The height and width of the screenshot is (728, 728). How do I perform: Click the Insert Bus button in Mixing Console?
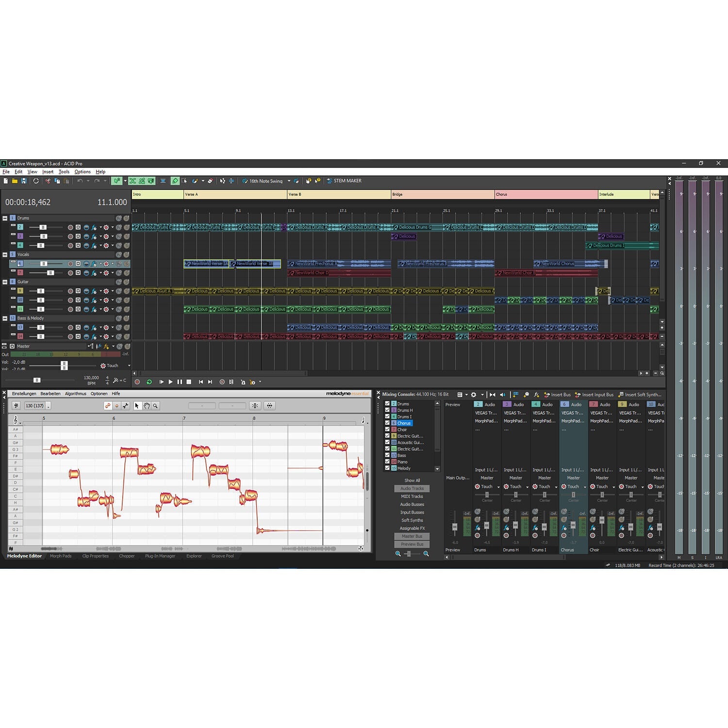557,395
